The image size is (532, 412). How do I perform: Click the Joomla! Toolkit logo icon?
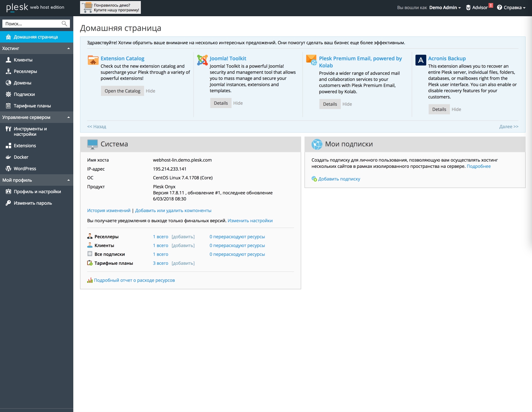click(x=202, y=60)
